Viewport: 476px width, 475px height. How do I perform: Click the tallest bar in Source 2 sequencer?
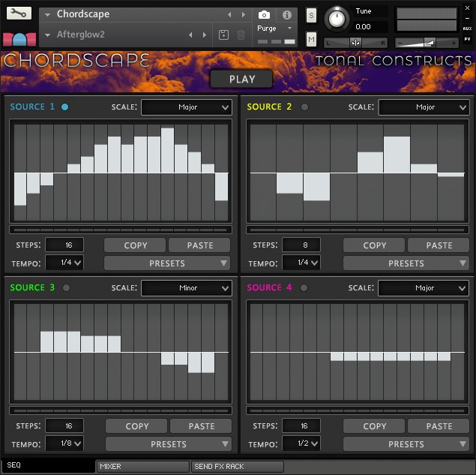click(397, 155)
